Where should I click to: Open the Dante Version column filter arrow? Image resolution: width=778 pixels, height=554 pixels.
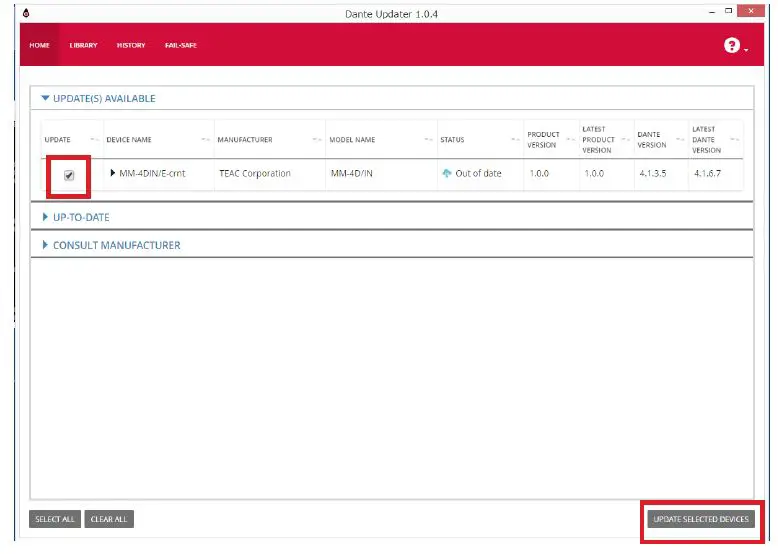[x=680, y=139]
